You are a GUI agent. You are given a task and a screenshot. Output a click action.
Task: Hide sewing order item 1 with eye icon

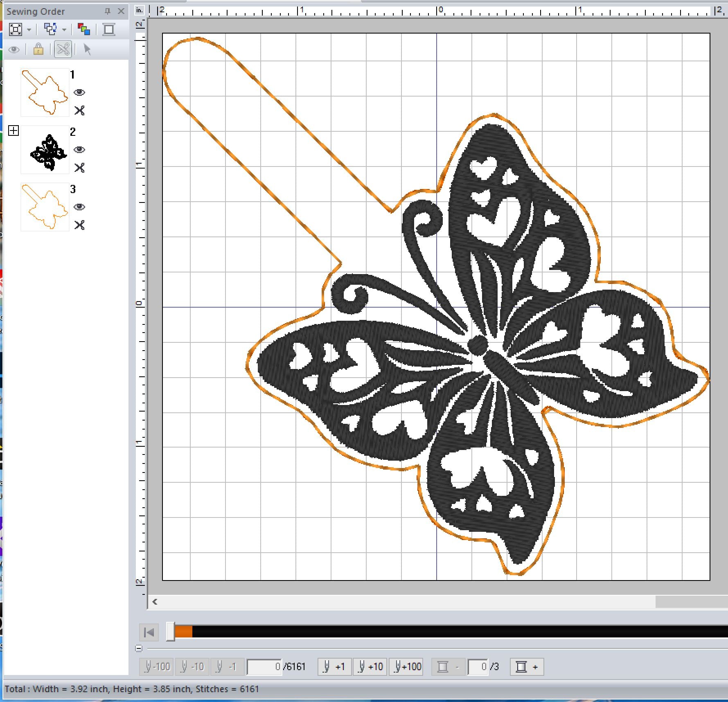[x=79, y=92]
